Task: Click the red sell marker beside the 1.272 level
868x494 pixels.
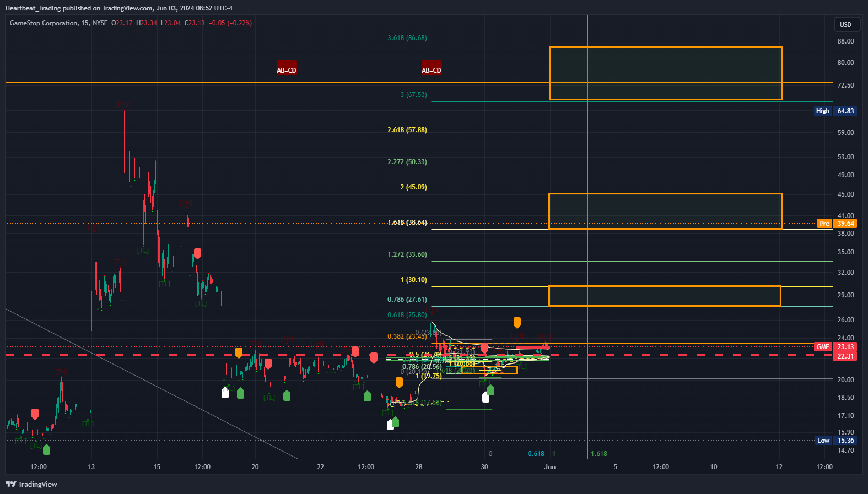Action: (197, 253)
